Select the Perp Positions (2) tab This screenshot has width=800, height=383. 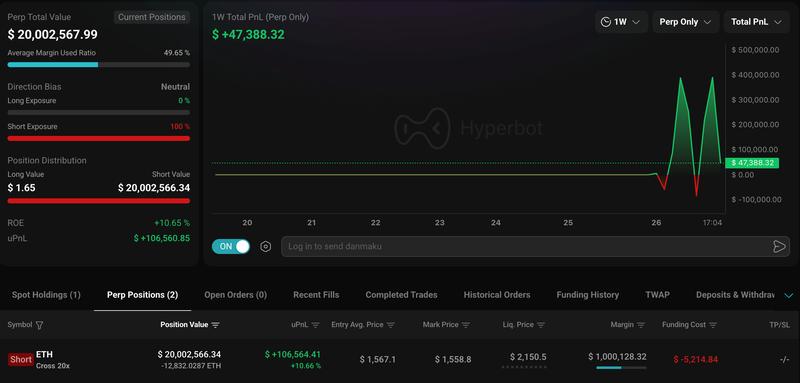(142, 295)
